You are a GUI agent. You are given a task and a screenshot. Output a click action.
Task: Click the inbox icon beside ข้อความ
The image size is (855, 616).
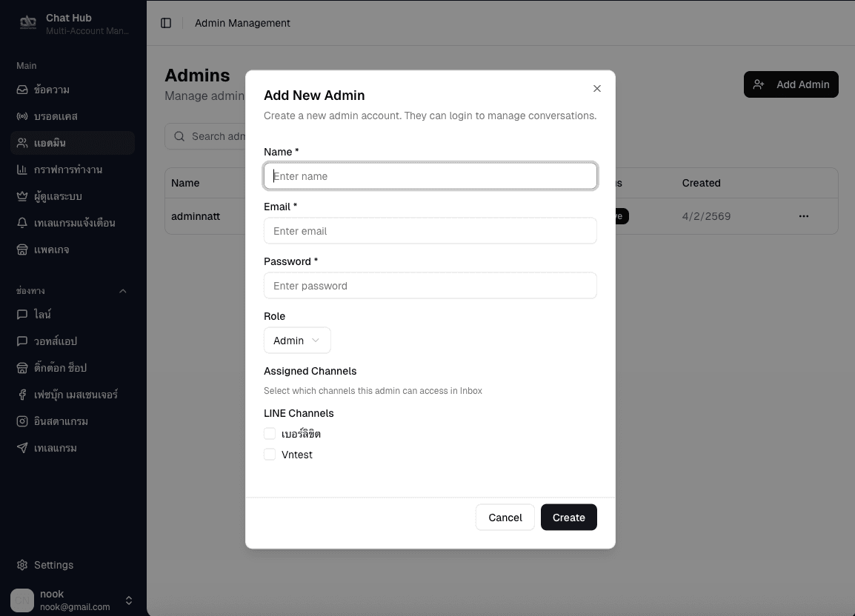pyautogui.click(x=22, y=90)
